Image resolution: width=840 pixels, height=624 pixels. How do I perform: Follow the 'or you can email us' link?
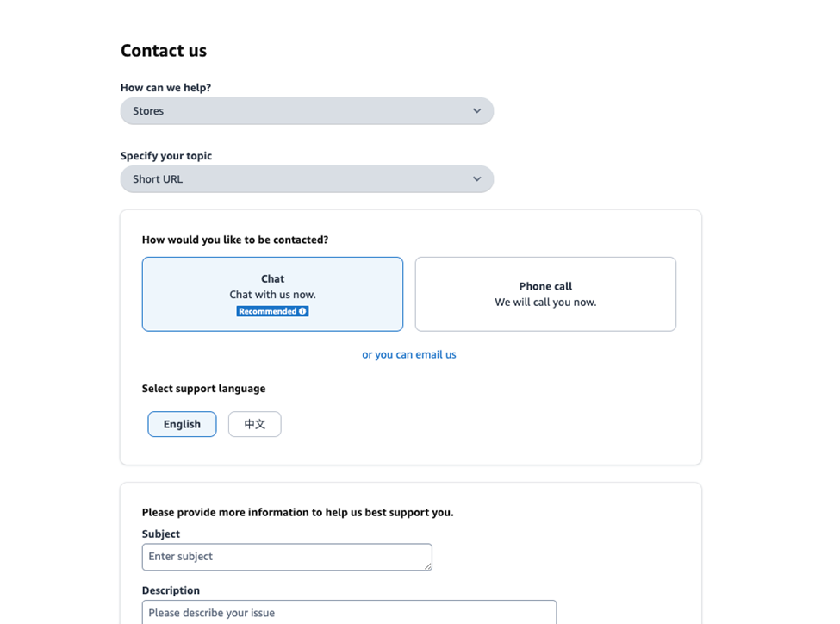[x=409, y=354]
